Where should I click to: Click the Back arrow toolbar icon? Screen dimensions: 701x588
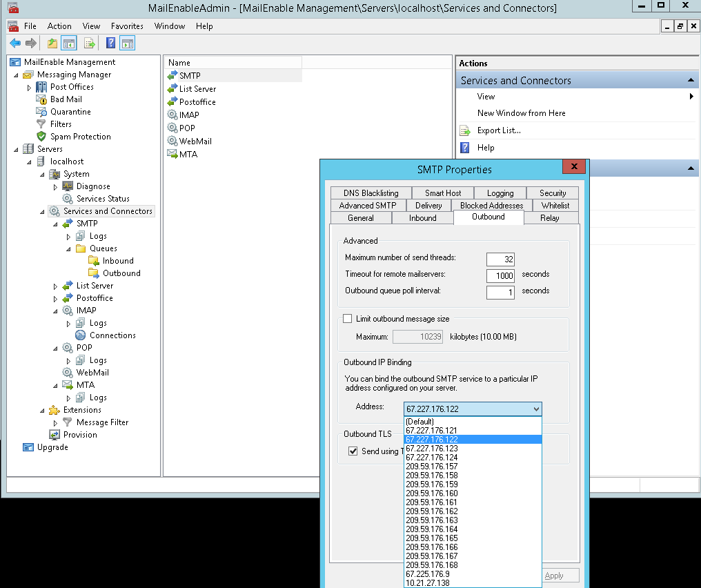[14, 43]
